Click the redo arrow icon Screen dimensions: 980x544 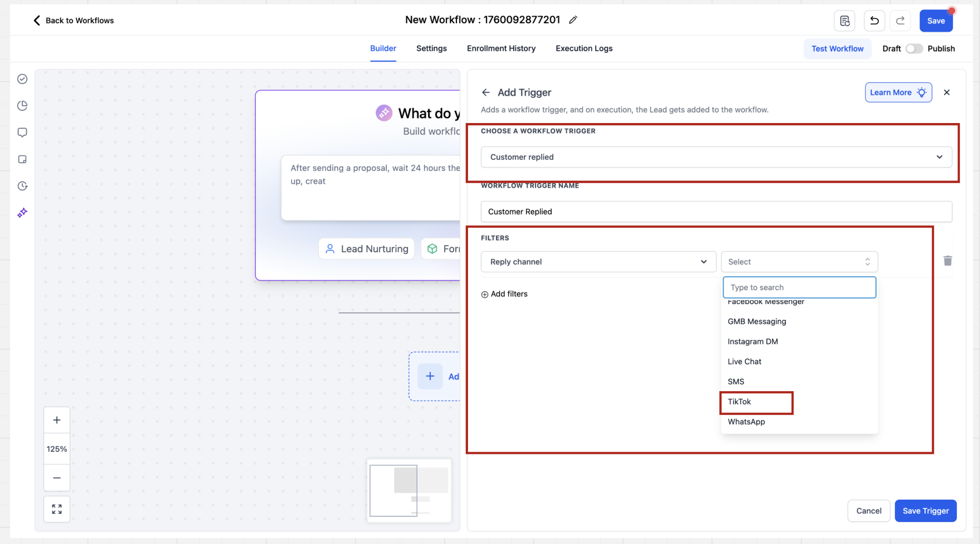(x=900, y=21)
